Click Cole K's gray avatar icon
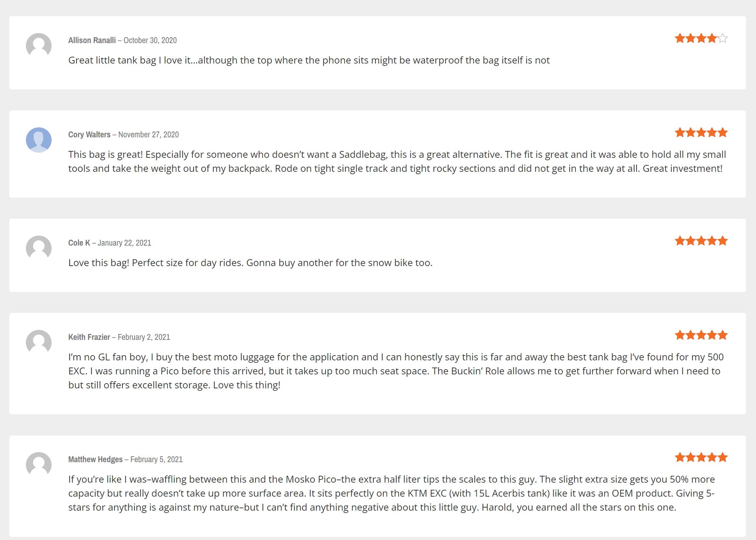This screenshot has height=540, width=756. [38, 248]
